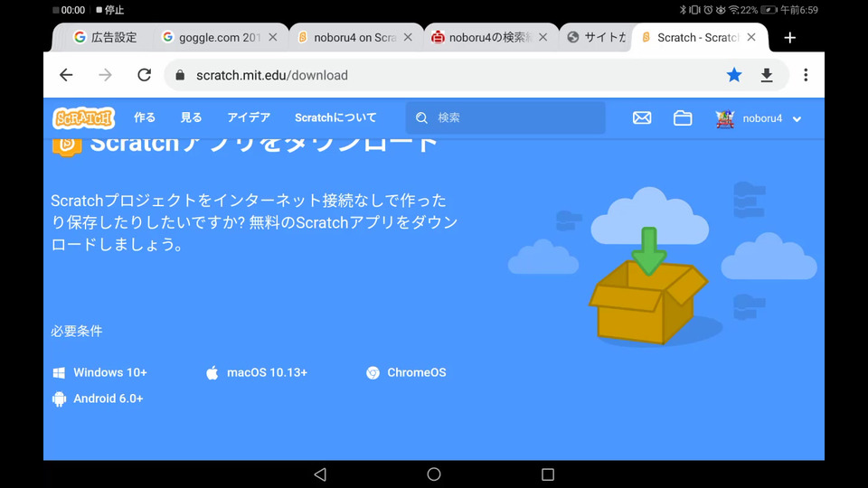This screenshot has height=488, width=868.
Task: Click the browser forward arrow
Action: 105,75
